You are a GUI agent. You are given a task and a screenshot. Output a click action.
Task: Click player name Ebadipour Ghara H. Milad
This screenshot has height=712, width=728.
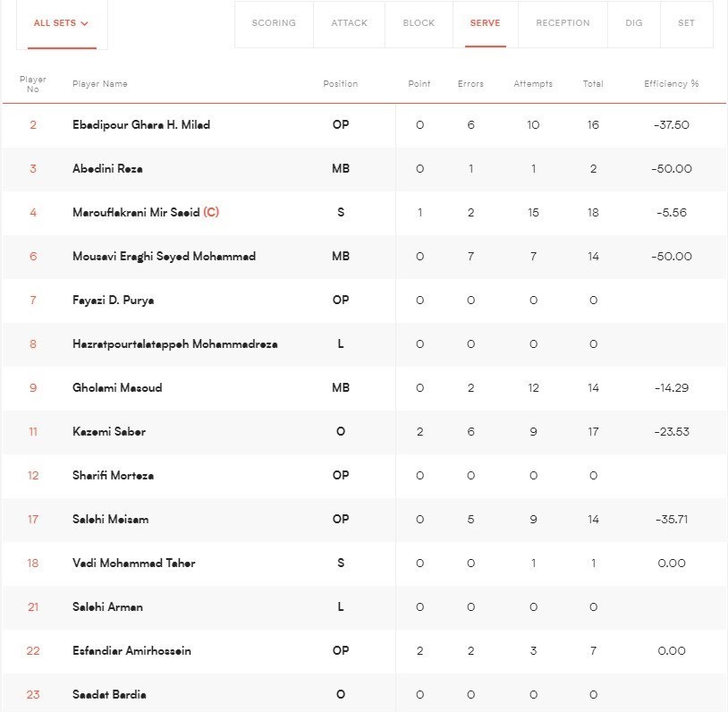click(141, 125)
